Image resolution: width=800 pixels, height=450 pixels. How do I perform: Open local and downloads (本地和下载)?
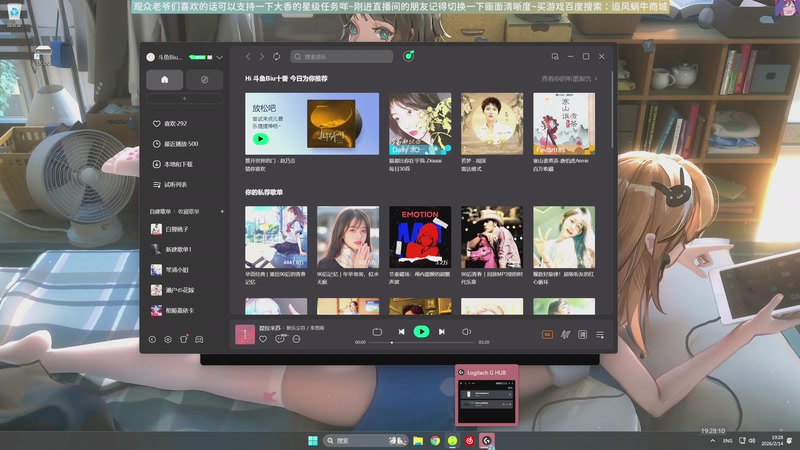172,164
